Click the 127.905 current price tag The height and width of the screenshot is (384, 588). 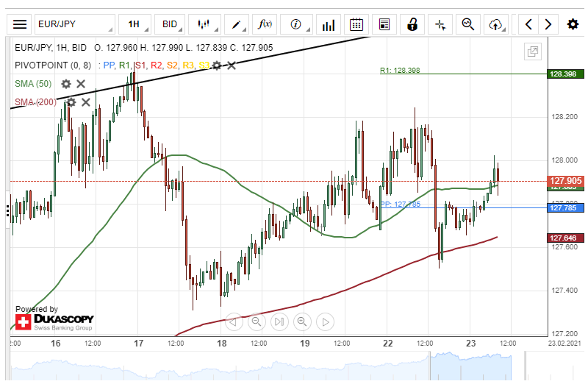coord(565,181)
